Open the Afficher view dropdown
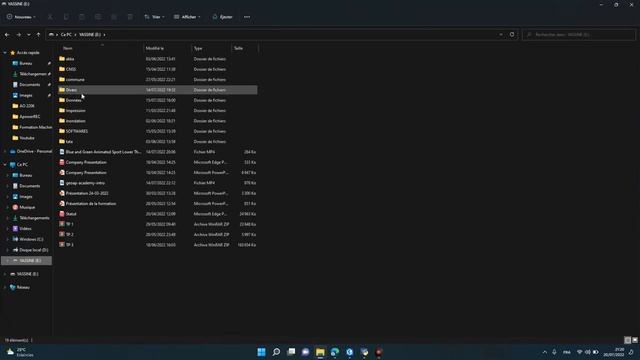 (x=187, y=17)
